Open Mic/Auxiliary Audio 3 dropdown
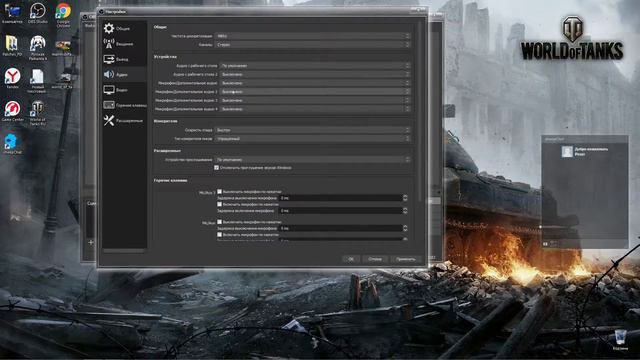Screen dimensions: 640x360 click(x=315, y=100)
